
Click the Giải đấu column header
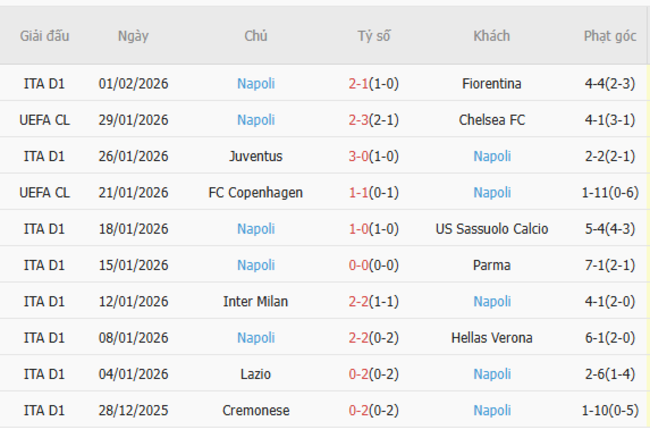(45, 36)
